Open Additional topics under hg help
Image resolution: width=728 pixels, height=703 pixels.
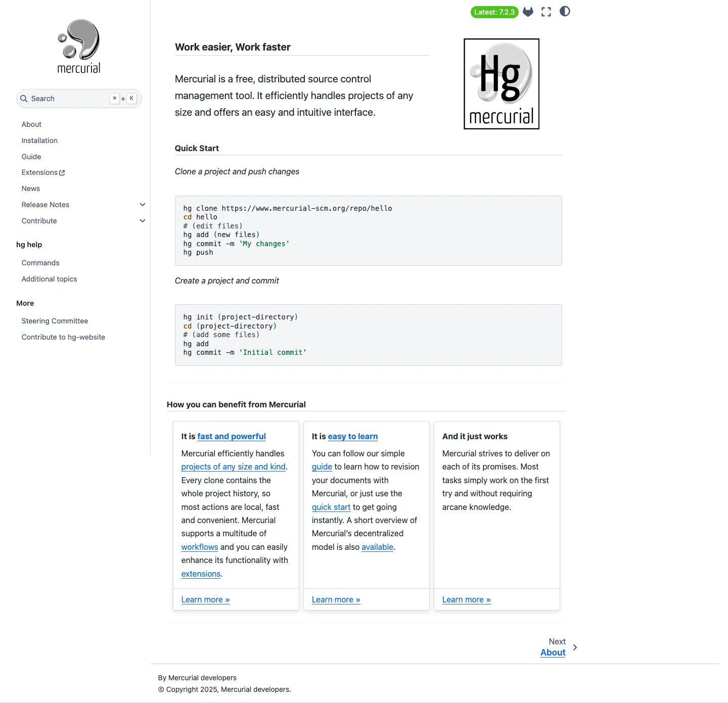[x=50, y=279]
